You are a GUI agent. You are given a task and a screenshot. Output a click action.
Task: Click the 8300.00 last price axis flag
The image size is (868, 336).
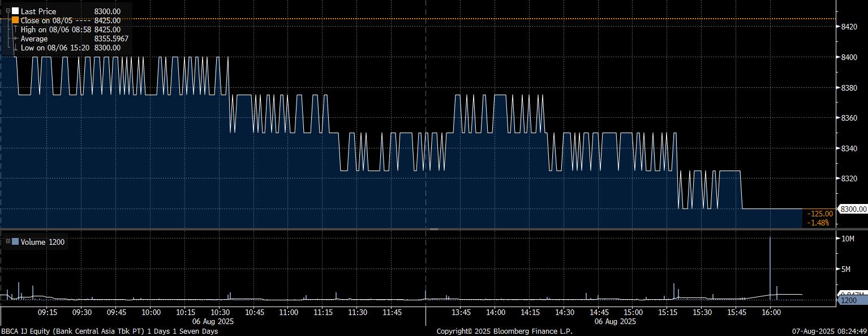[x=853, y=209]
